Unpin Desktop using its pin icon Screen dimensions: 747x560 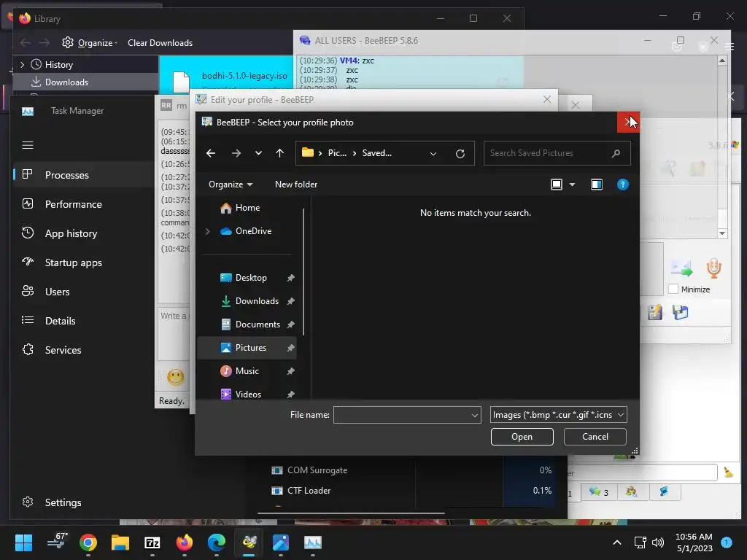(290, 278)
